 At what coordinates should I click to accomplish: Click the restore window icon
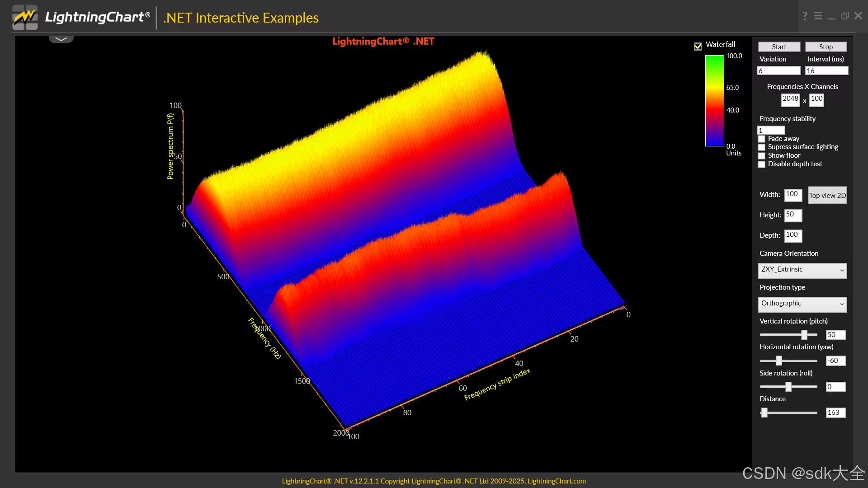(844, 16)
